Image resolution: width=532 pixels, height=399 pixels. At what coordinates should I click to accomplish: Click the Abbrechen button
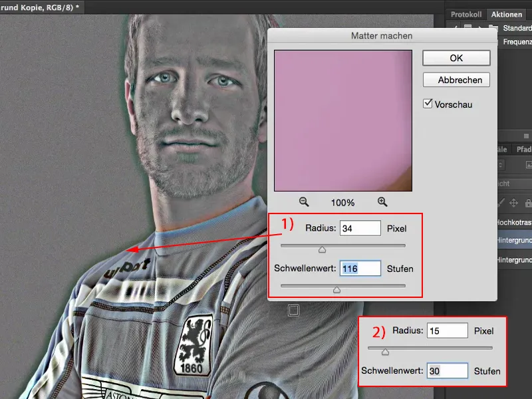tap(456, 80)
